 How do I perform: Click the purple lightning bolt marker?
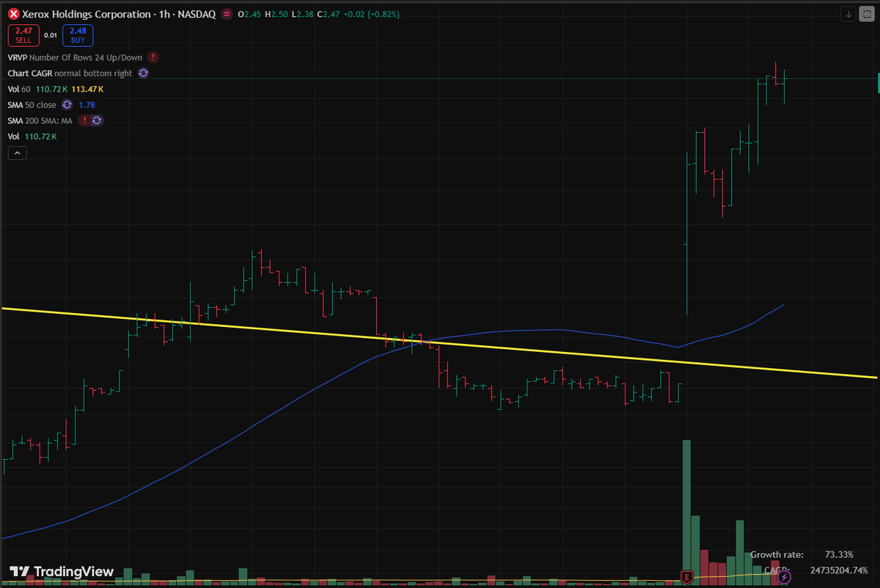tap(784, 577)
